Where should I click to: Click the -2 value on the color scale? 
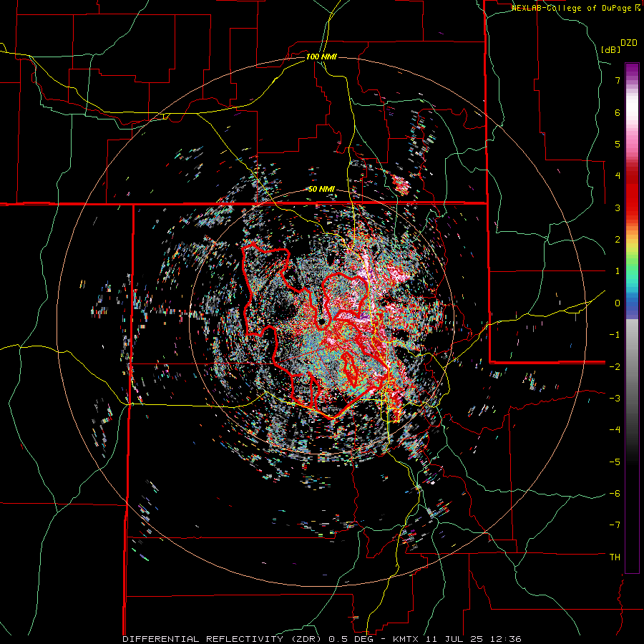[x=615, y=367]
